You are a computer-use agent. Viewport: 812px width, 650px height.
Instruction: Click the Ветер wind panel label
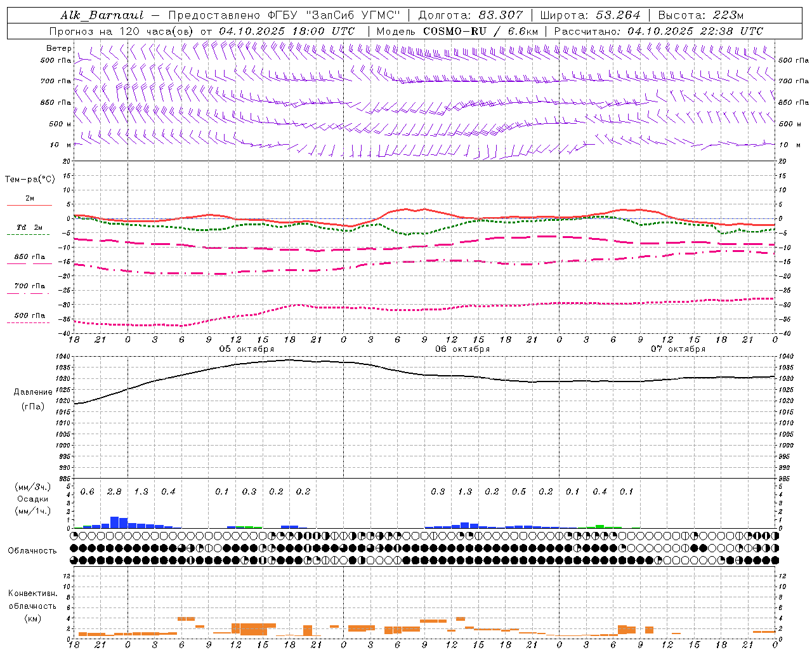point(58,48)
